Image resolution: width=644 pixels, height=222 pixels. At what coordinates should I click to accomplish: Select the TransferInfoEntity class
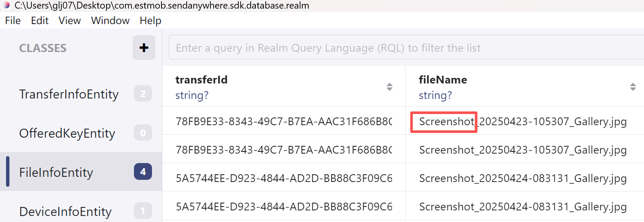click(x=69, y=94)
